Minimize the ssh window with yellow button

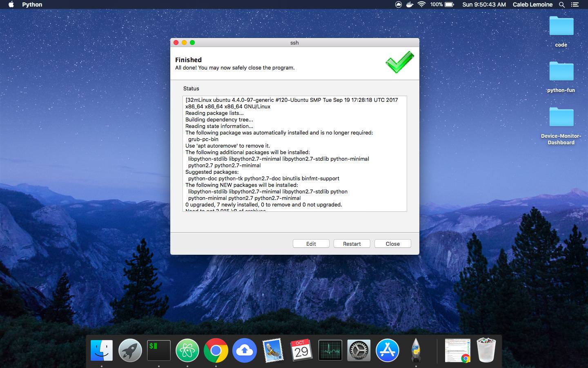pos(184,43)
